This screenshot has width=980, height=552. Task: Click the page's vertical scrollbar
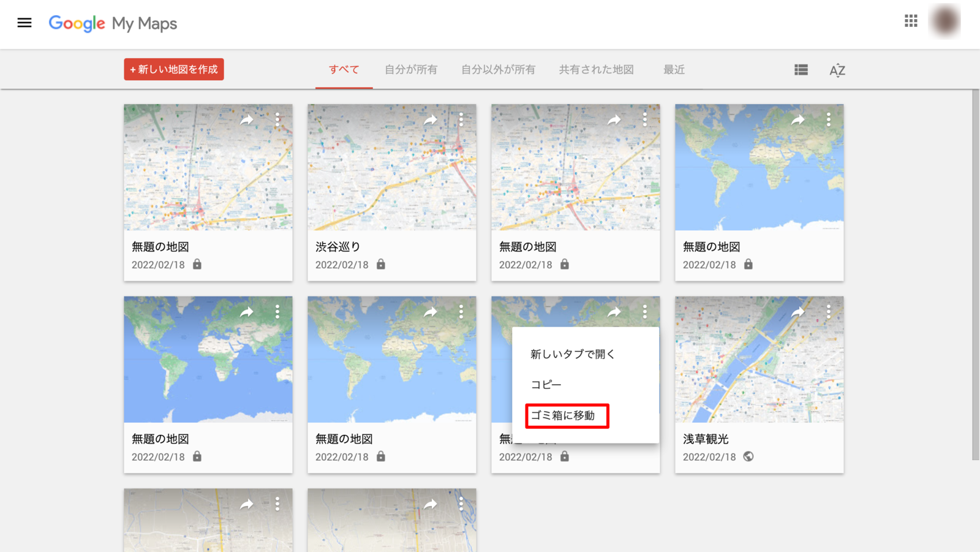[976, 274]
